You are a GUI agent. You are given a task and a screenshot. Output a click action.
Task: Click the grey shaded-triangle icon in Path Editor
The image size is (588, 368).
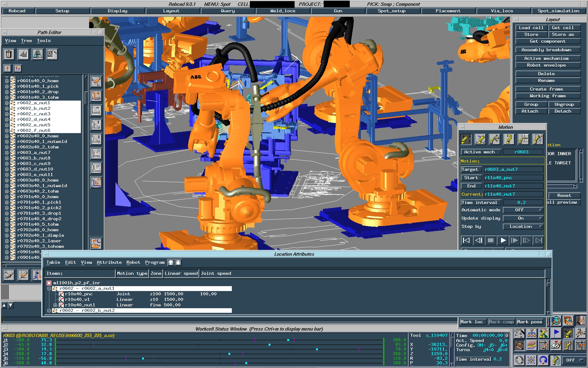point(23,54)
